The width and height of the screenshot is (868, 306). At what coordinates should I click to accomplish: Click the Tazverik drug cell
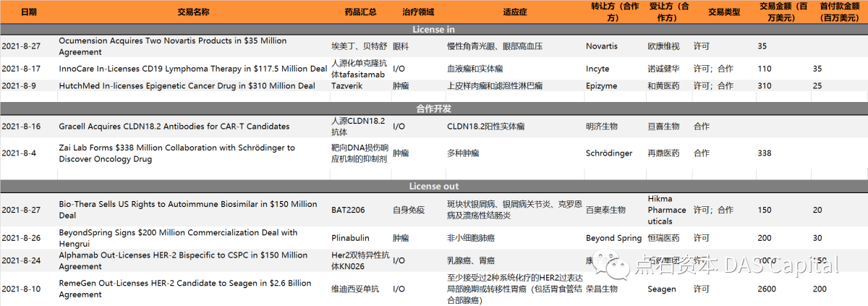click(x=346, y=86)
